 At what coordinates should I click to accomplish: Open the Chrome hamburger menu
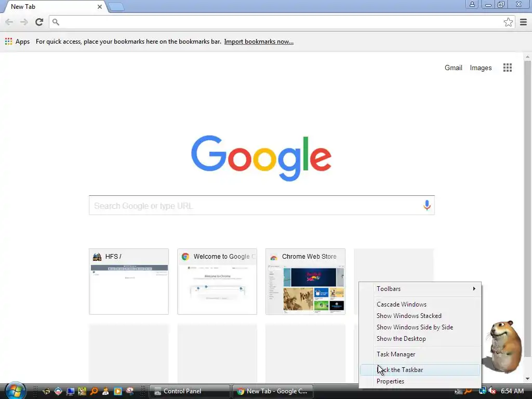point(524,22)
